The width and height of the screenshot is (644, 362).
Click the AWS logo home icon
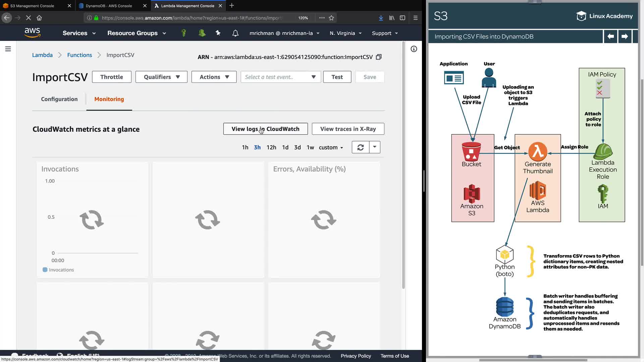32,33
